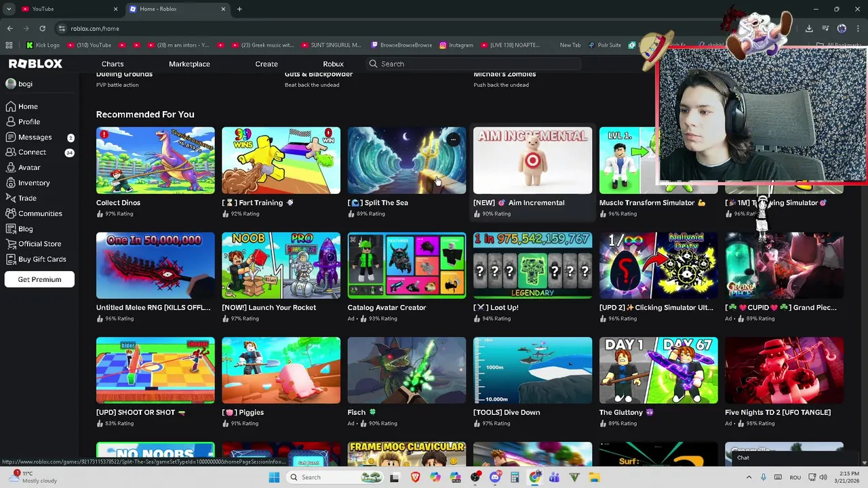868x488 pixels.
Task: Open the Loot Up! game thumbnail
Action: tap(532, 266)
